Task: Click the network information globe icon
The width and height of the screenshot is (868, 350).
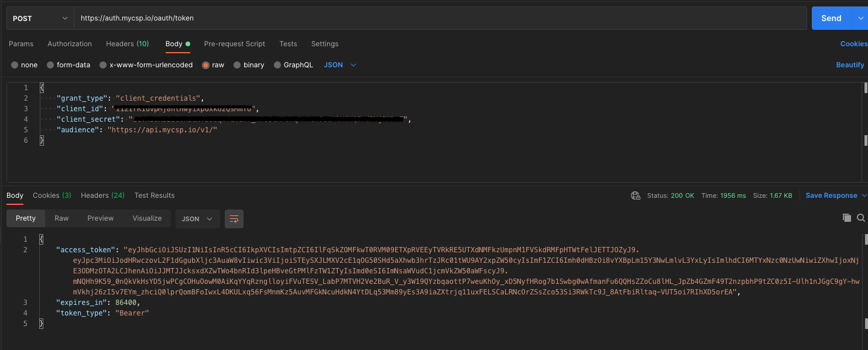Action: tap(636, 195)
